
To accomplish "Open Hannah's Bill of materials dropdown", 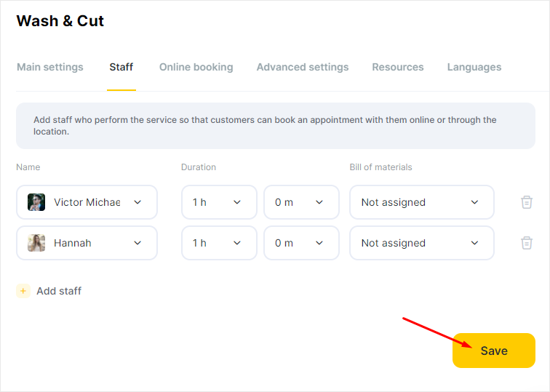I will pyautogui.click(x=422, y=243).
